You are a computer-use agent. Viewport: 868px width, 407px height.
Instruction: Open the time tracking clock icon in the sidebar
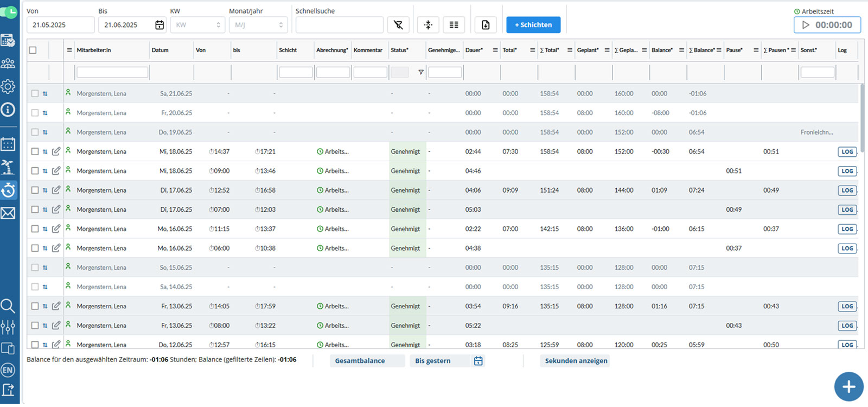8,190
